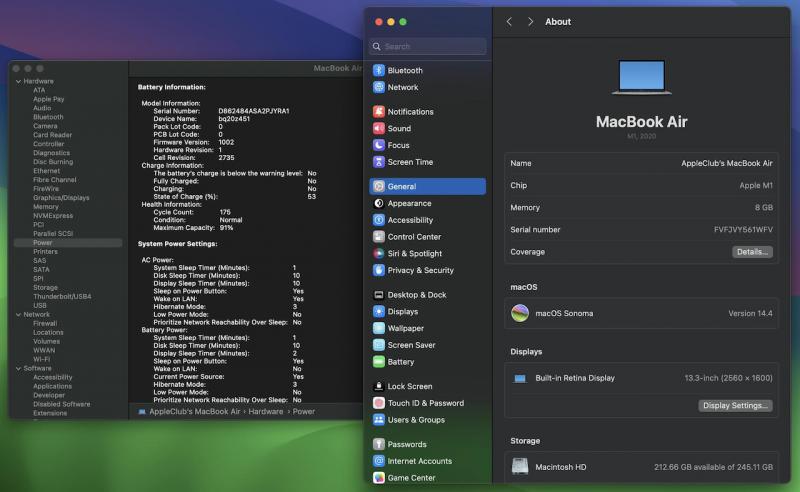The height and width of the screenshot is (492, 800).
Task: Collapse the Hardware tree section
Action: coord(17,81)
